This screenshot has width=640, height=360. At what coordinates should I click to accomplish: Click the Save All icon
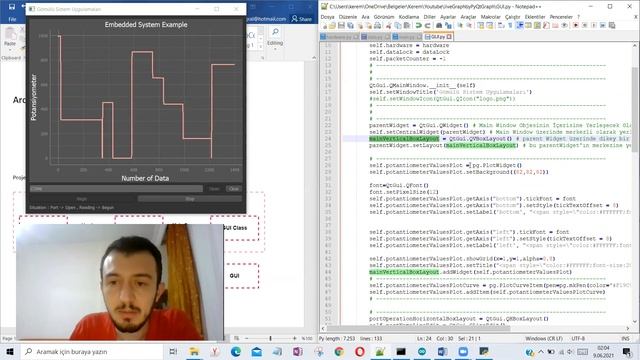point(351,25)
